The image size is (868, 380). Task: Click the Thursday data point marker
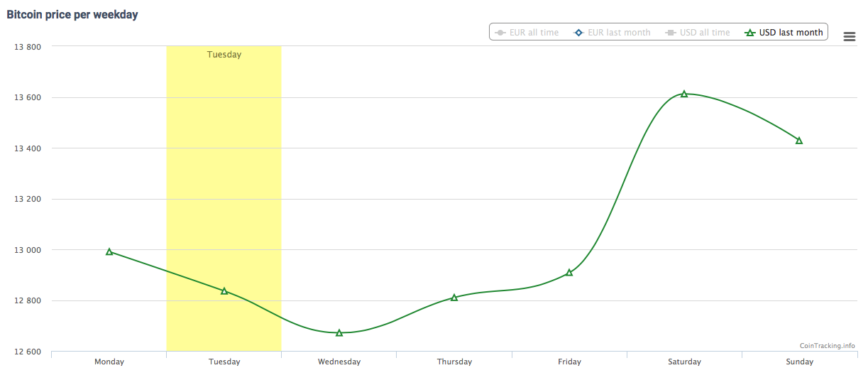pos(454,298)
